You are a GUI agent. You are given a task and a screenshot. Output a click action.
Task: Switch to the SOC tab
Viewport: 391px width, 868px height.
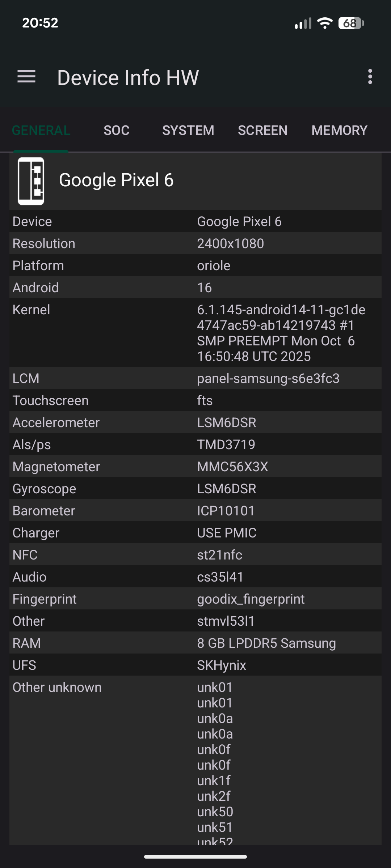116,130
